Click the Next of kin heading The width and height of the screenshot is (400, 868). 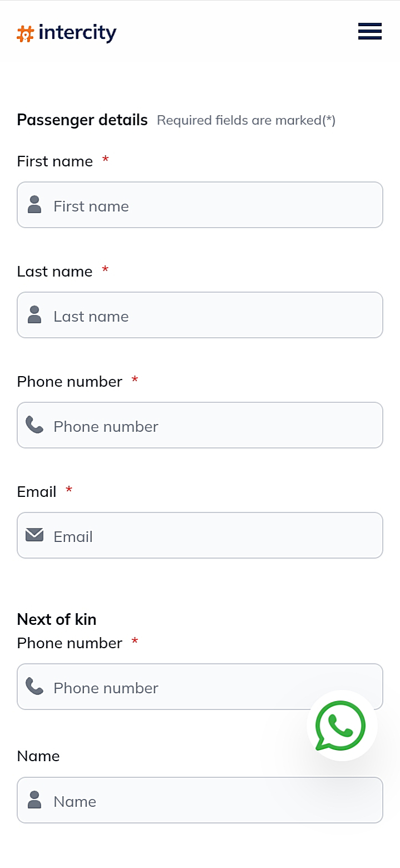57,619
